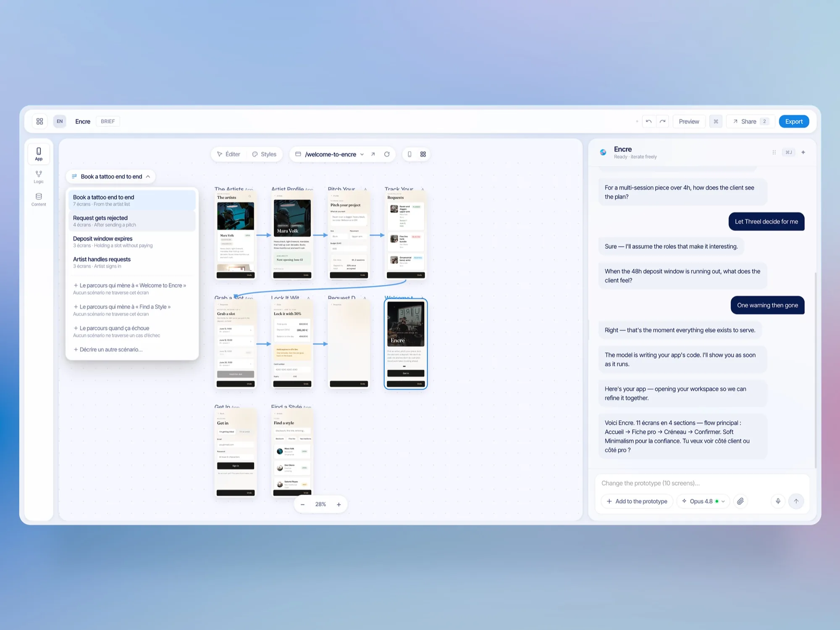Open current route in new window arrow
This screenshot has width=840, height=630.
pos(373,154)
